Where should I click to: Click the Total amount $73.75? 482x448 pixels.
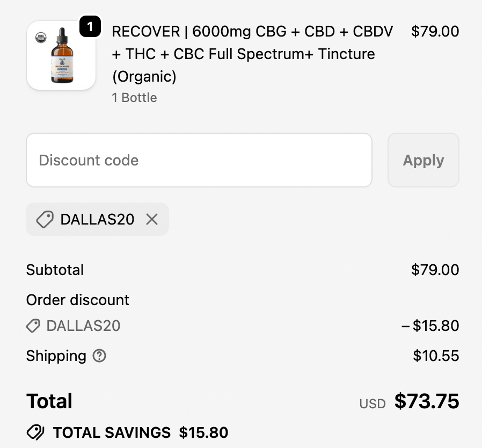tap(427, 401)
